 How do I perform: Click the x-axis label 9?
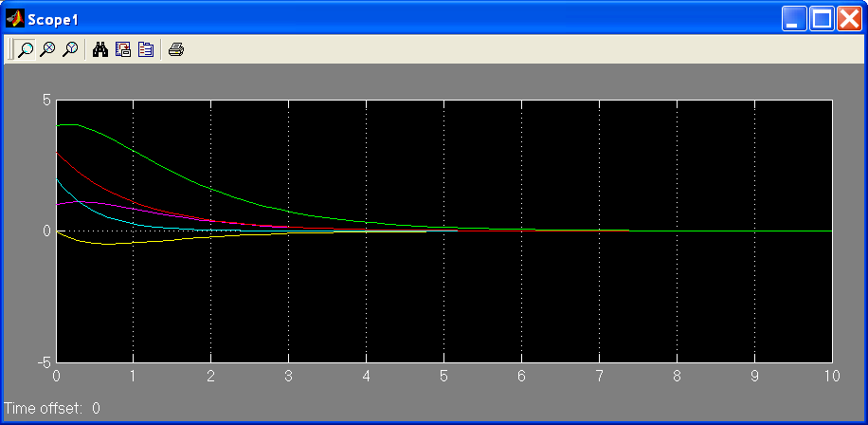[754, 377]
